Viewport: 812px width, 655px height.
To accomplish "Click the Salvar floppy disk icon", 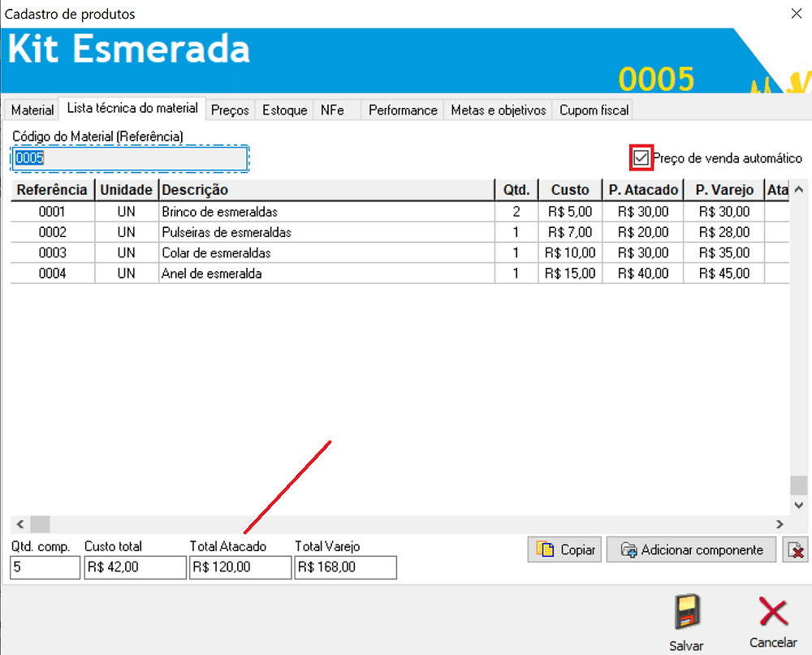I will [687, 611].
